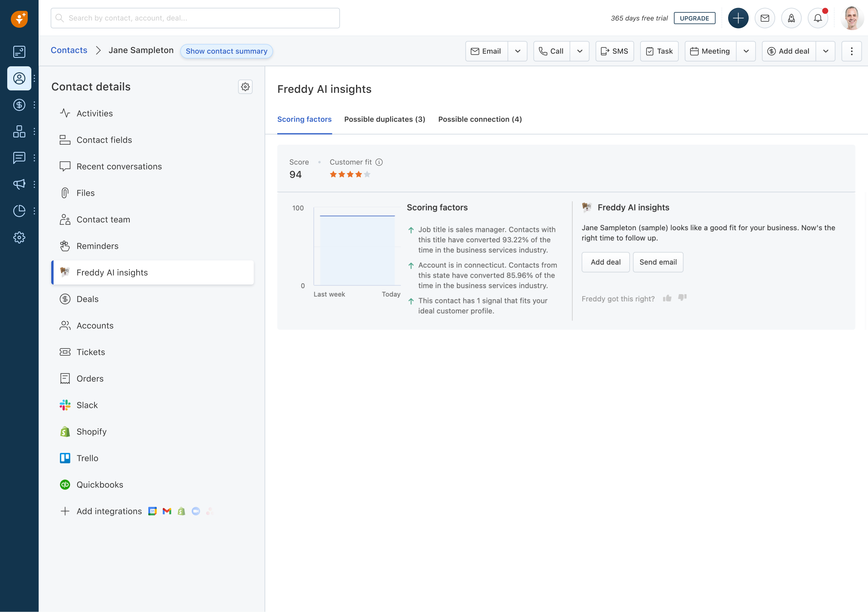Switch to the Possible duplicates tab
Image resolution: width=868 pixels, height=612 pixels.
click(384, 119)
